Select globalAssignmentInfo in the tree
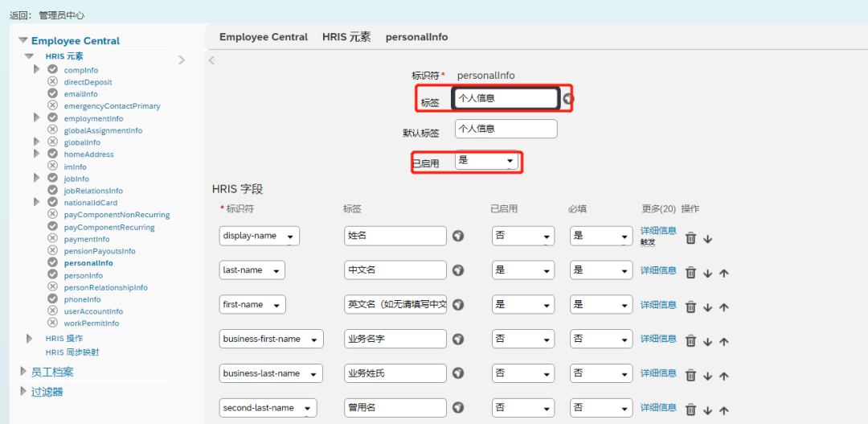The image size is (868, 424). 103,130
